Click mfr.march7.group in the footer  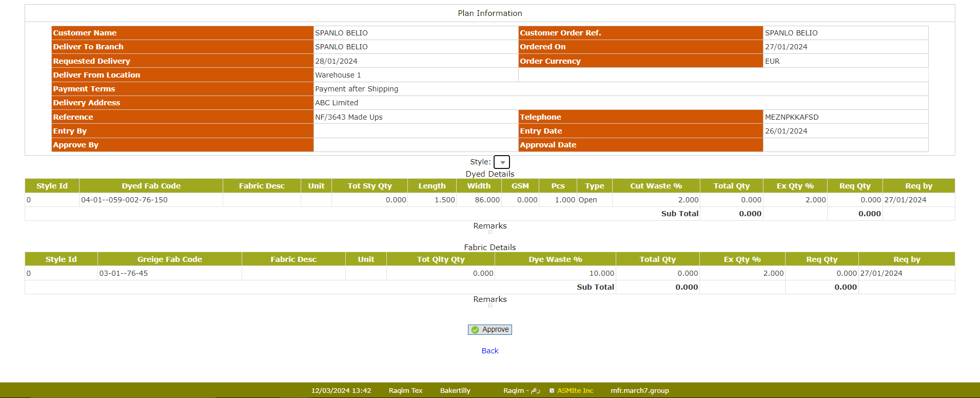[x=639, y=390]
